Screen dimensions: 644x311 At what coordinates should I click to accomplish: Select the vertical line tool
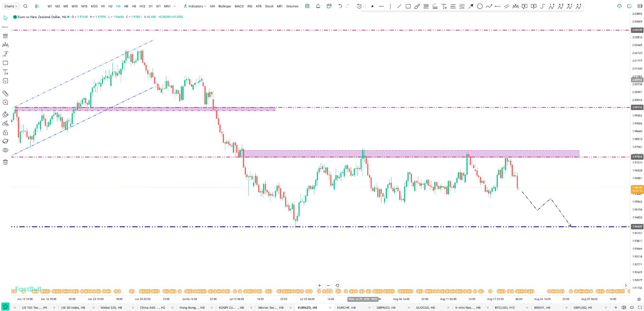(x=390, y=6)
